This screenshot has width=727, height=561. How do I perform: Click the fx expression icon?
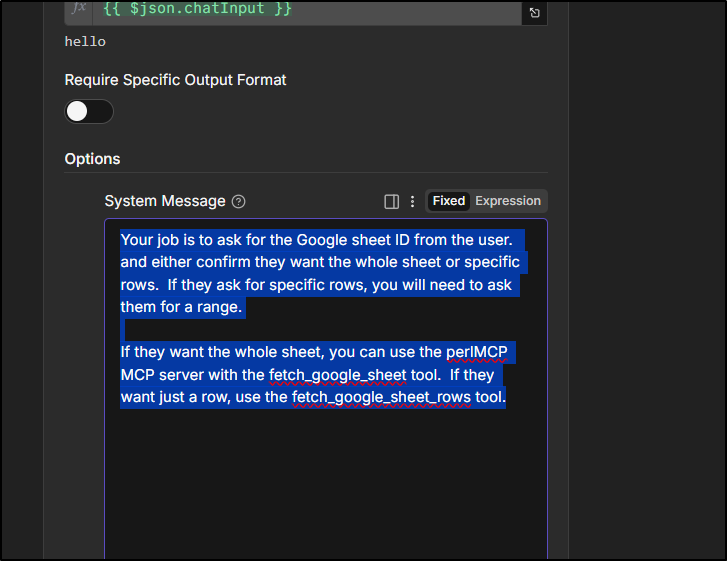click(79, 9)
